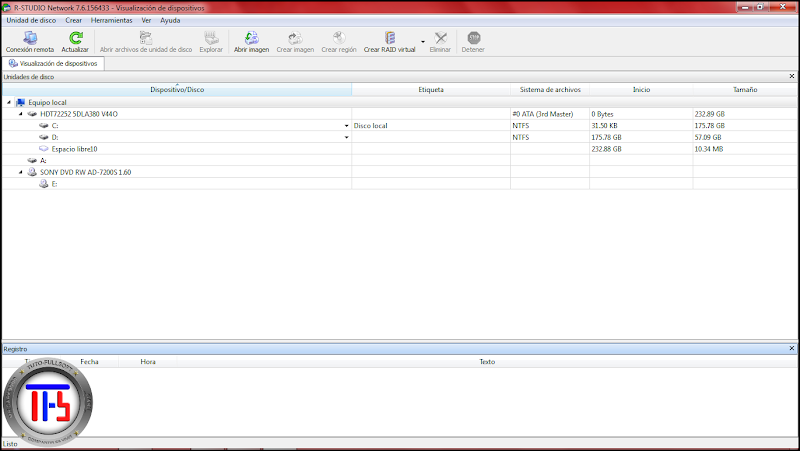Viewport: 800px width, 451px height.
Task: Sort by the Dispositivo/Disco column header
Action: click(177, 90)
